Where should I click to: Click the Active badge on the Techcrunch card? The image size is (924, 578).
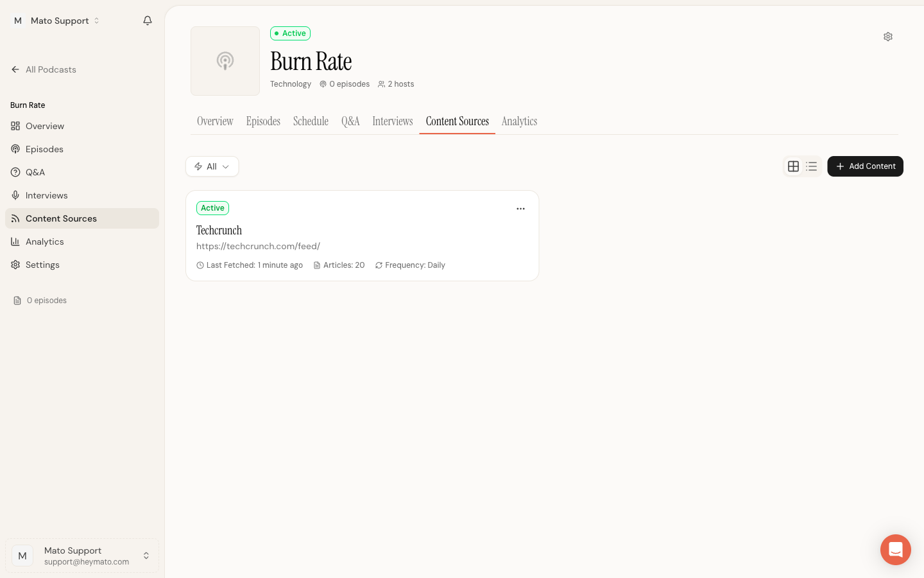tap(212, 208)
